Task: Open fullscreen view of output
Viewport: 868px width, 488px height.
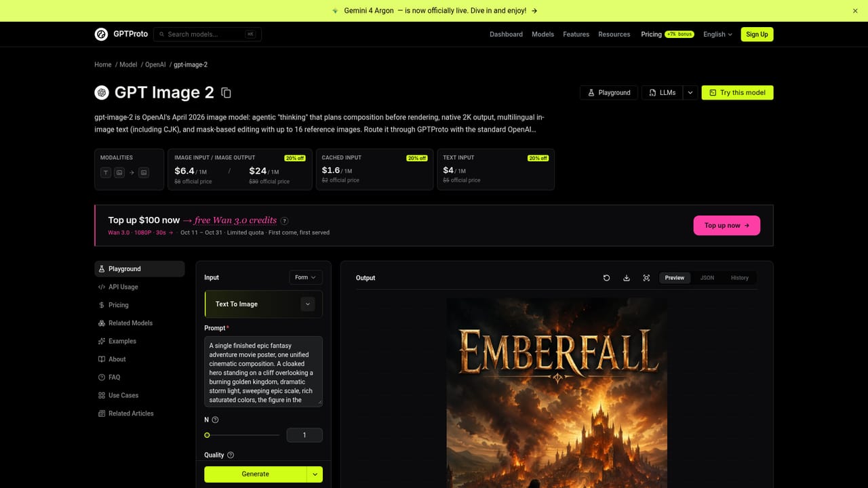Action: click(646, 278)
